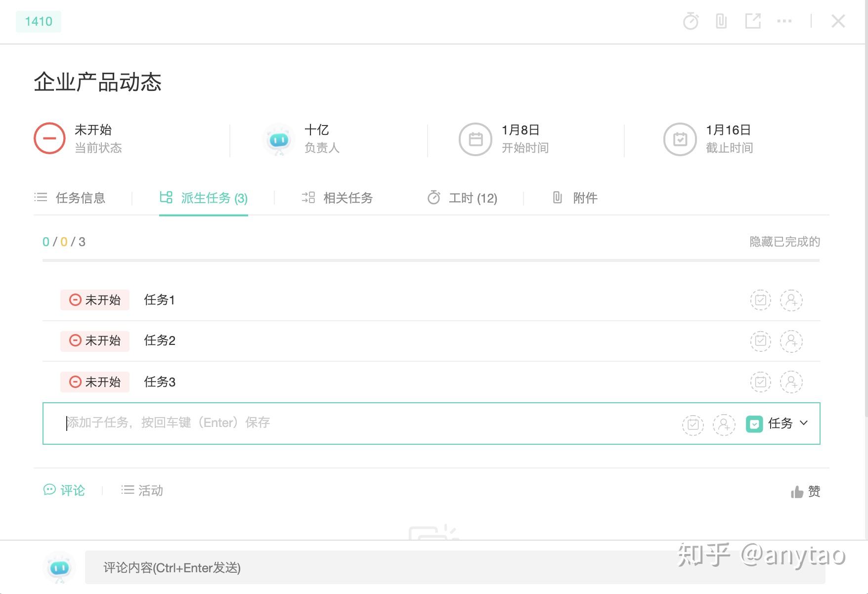This screenshot has height=594, width=868.
Task: Open the more options ellipsis menu
Action: point(784,21)
